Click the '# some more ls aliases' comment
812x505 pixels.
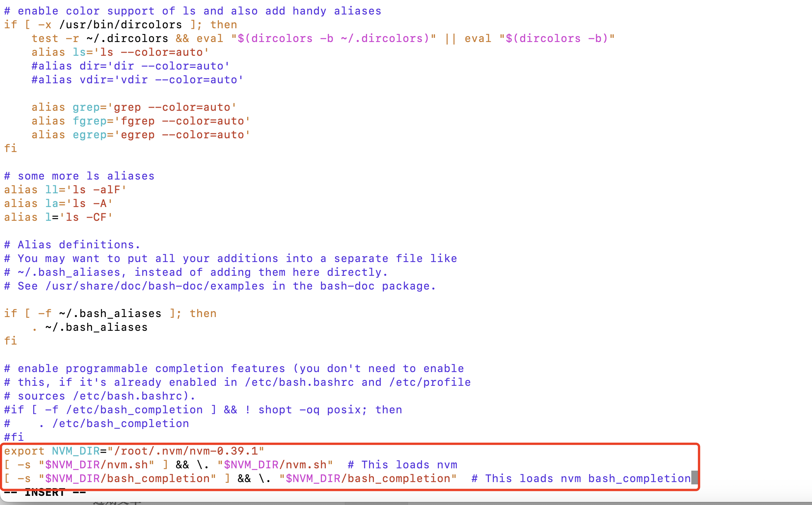pyautogui.click(x=79, y=176)
